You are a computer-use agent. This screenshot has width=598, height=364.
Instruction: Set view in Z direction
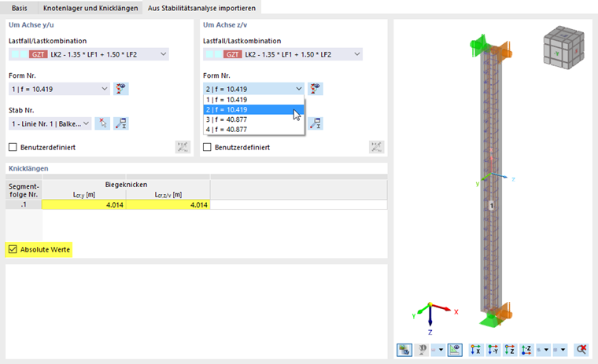510,350
